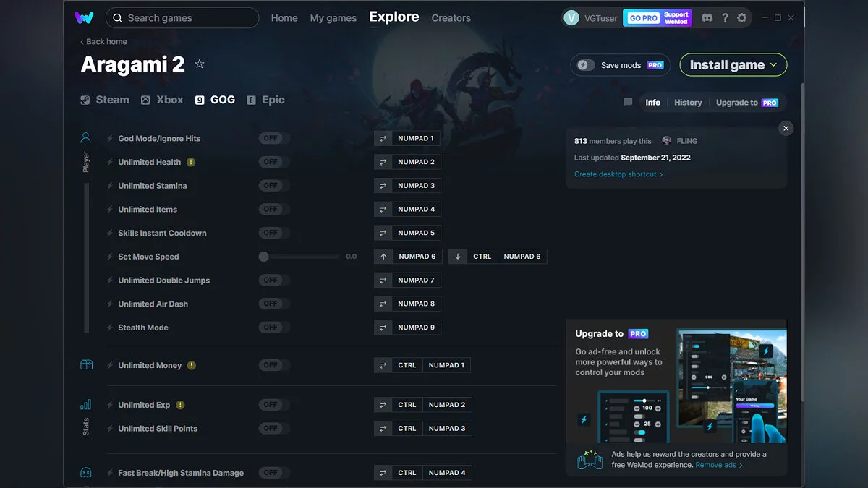Screen dimensions: 868x488
Task: Click Create desktop shortcut link
Action: point(618,174)
